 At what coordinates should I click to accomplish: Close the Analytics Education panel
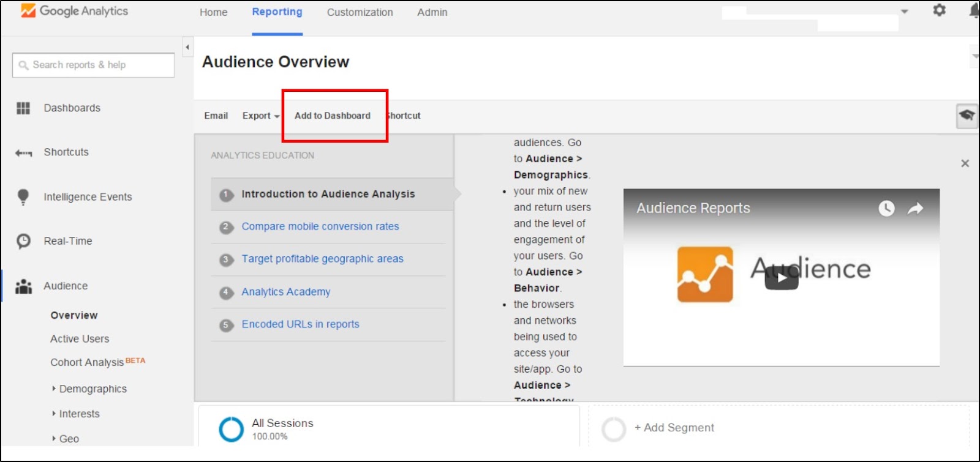965,163
